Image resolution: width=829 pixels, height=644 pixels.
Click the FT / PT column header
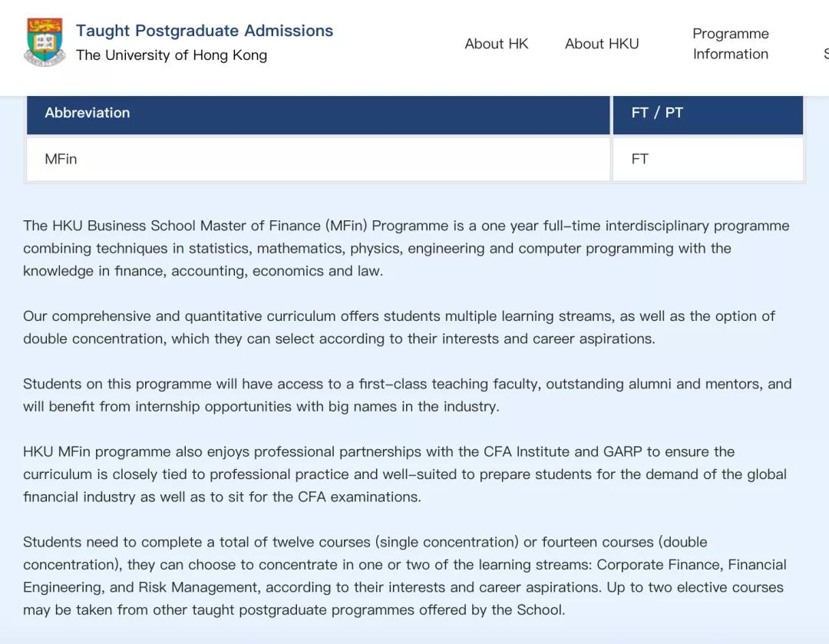(708, 113)
